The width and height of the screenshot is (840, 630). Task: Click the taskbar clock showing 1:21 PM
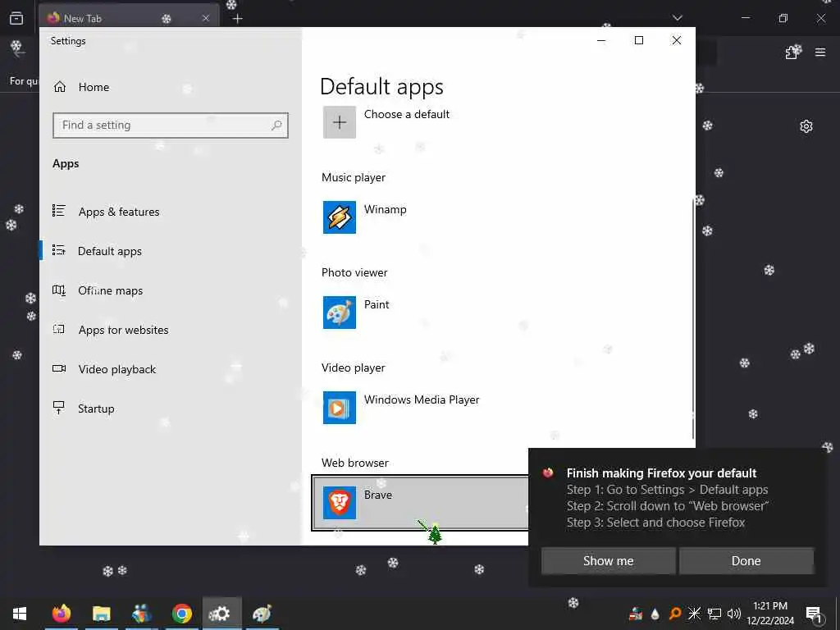[769, 614]
